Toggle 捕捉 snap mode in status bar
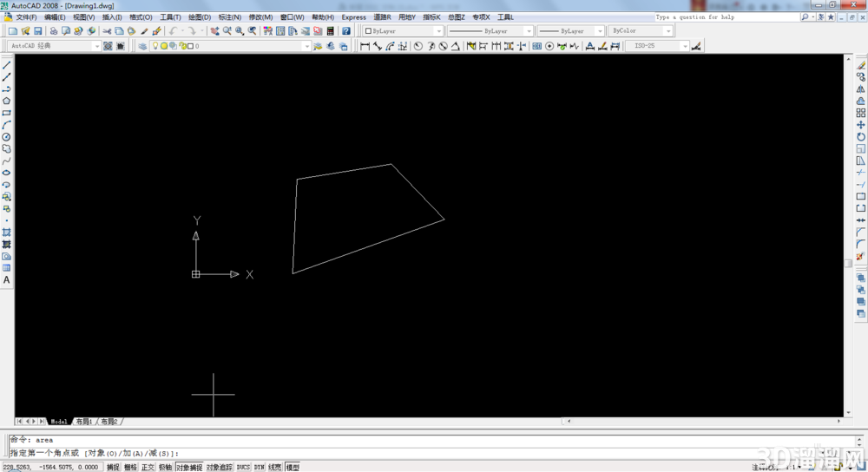Image resolution: width=868 pixels, height=472 pixels. coord(113,468)
